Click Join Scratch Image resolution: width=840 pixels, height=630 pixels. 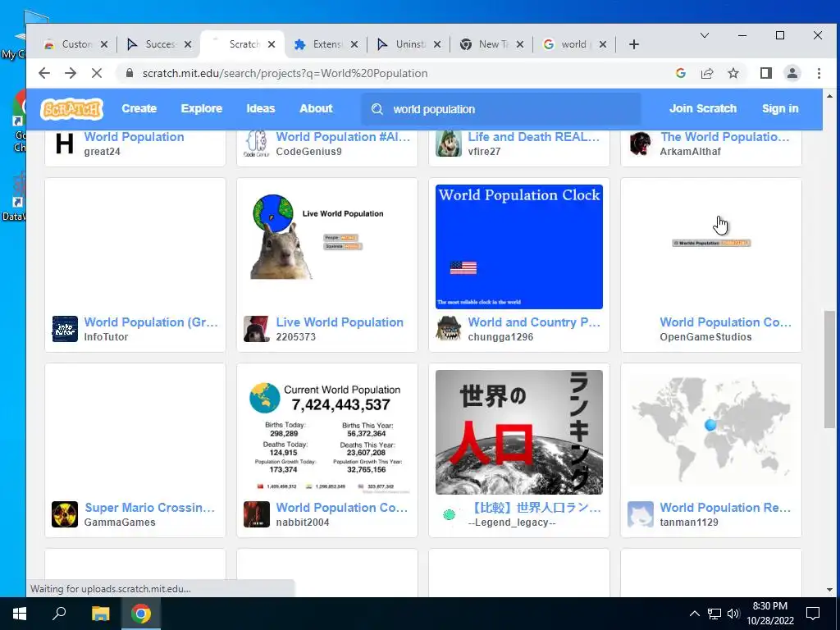(703, 109)
